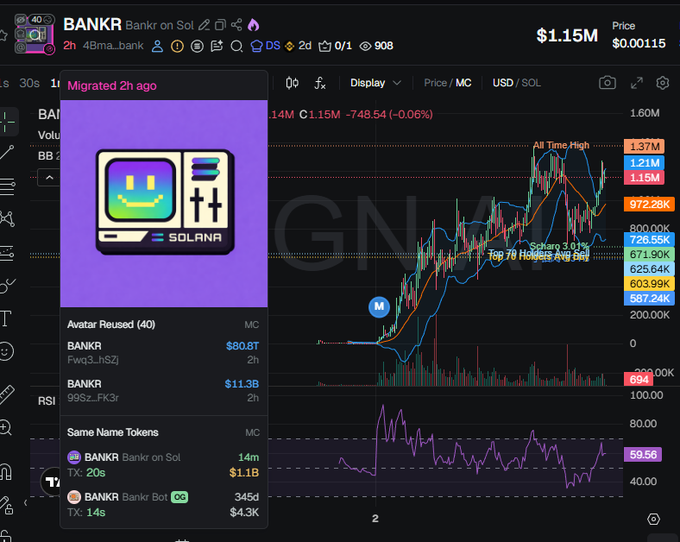Select the brush drawing tool
The height and width of the screenshot is (542, 680).
coord(7,285)
